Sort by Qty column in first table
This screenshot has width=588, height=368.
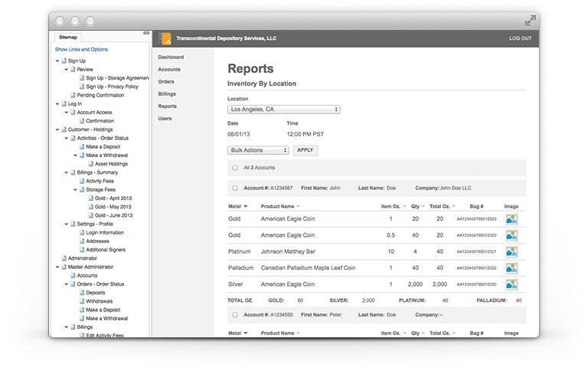pyautogui.click(x=423, y=206)
